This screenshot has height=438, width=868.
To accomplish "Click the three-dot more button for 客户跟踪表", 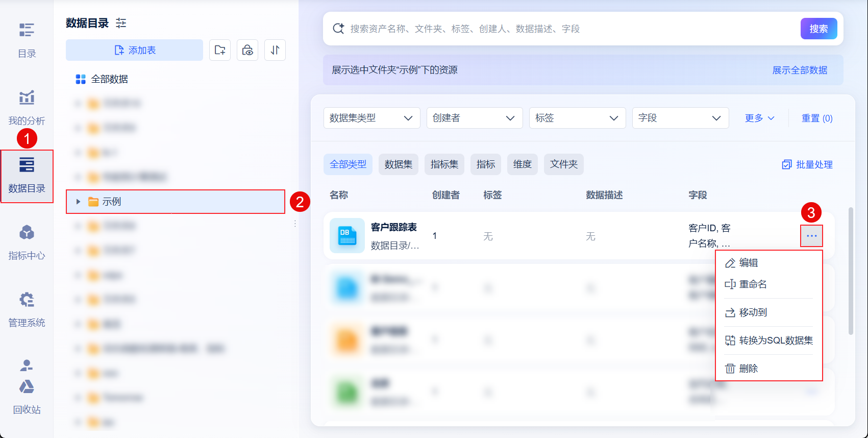I will tap(811, 236).
